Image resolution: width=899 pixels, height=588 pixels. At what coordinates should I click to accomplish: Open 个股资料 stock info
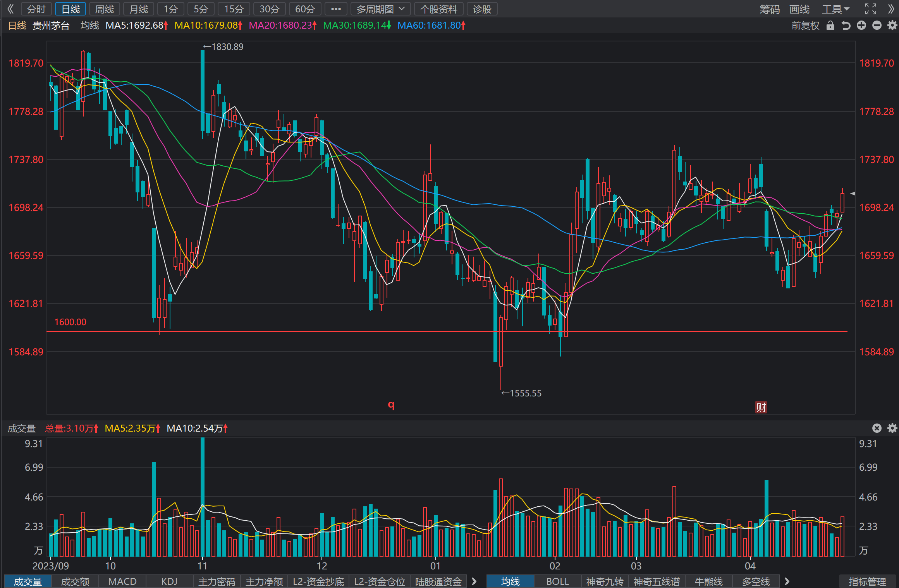click(x=439, y=9)
